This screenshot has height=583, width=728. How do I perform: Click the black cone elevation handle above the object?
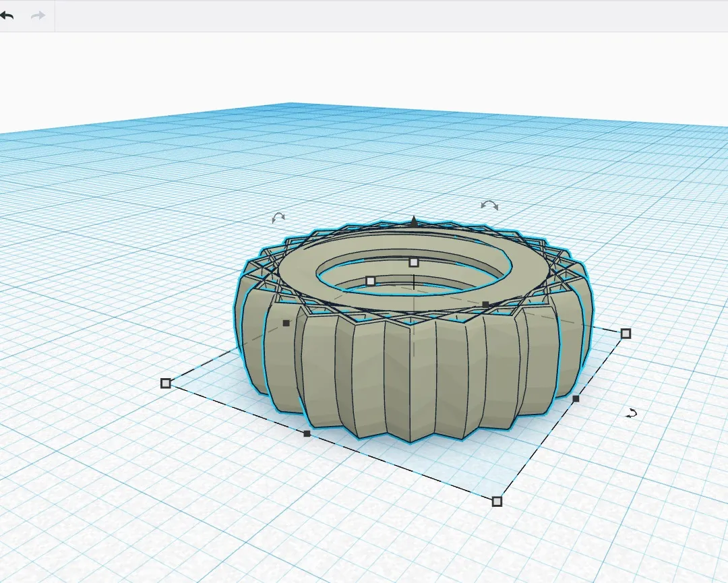(x=413, y=220)
